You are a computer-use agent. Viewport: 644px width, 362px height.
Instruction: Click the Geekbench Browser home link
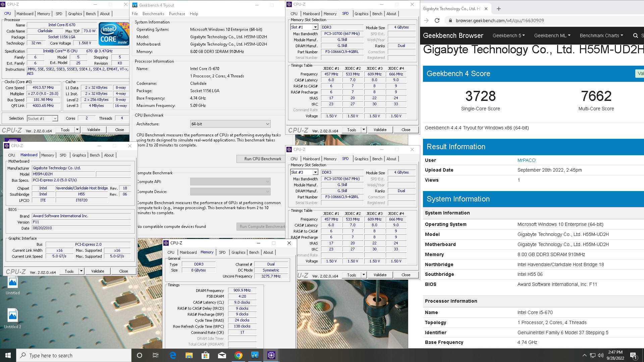[x=453, y=36]
